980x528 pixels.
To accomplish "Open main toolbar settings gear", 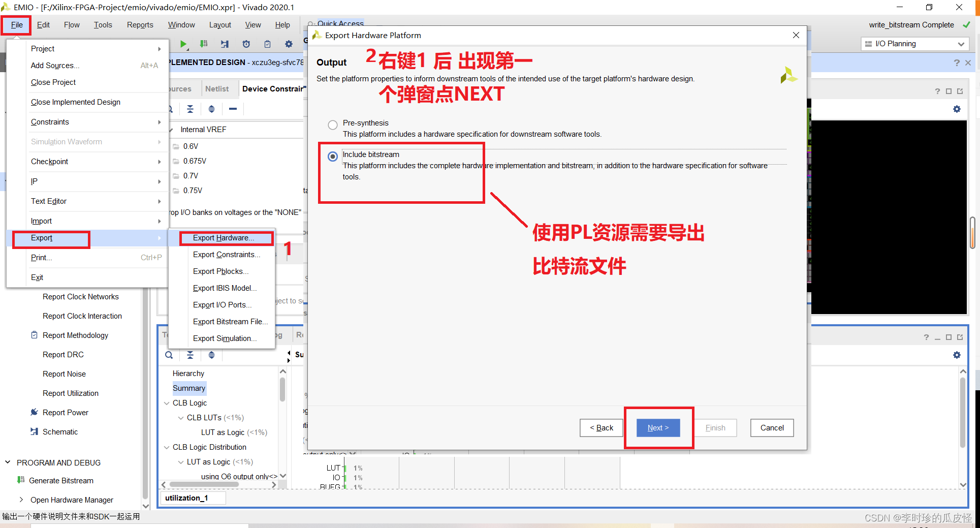I will 289,44.
